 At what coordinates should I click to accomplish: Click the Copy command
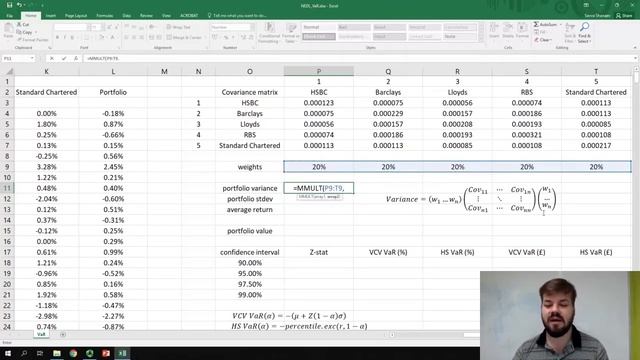click(x=24, y=32)
